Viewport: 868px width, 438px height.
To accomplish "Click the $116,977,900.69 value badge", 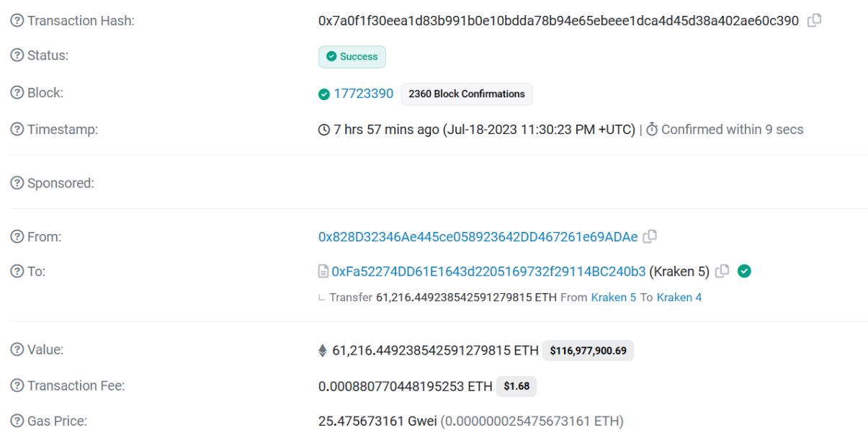I will (588, 351).
